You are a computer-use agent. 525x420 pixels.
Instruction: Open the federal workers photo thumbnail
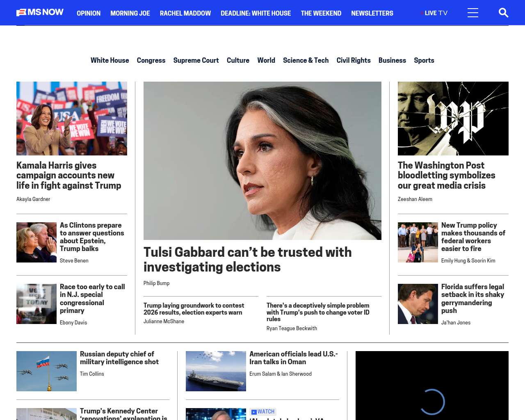[x=418, y=242]
